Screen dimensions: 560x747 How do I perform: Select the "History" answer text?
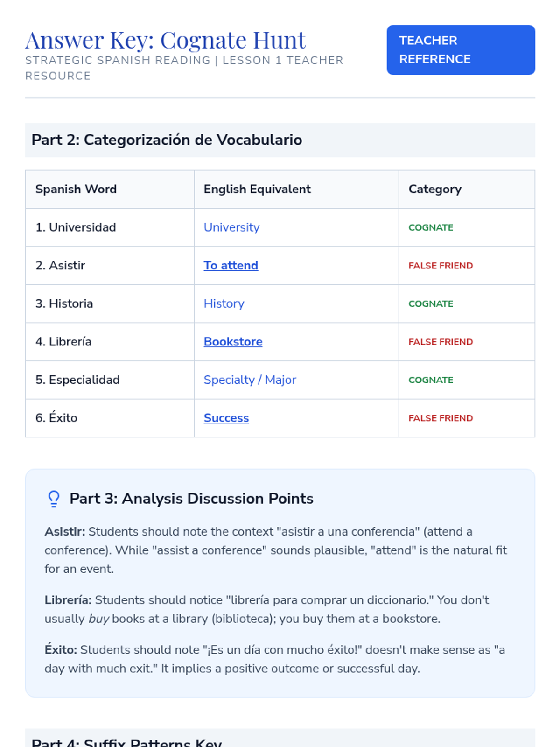pyautogui.click(x=224, y=304)
